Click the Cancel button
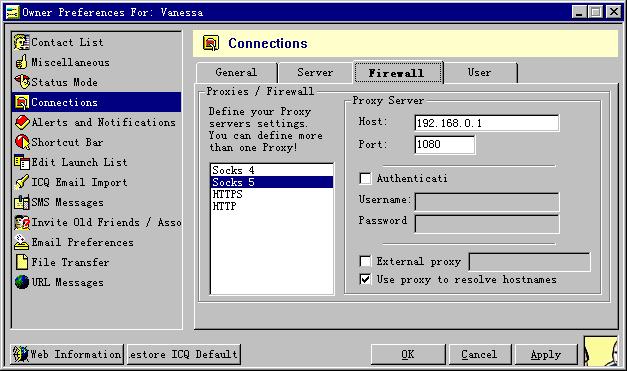Viewport: 627px width, 371px height. (x=479, y=355)
